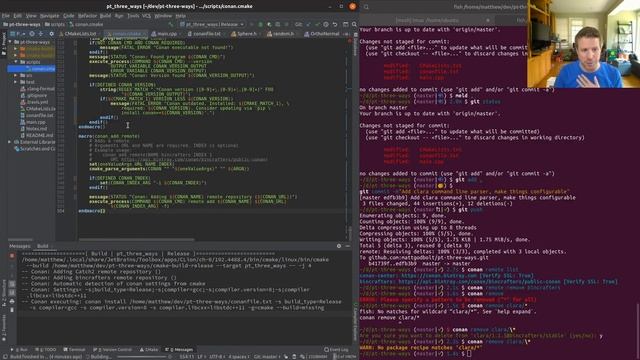This screenshot has width=640, height=360.
Task: Click the UTF-8 encoding status widget
Action: click(x=216, y=357)
